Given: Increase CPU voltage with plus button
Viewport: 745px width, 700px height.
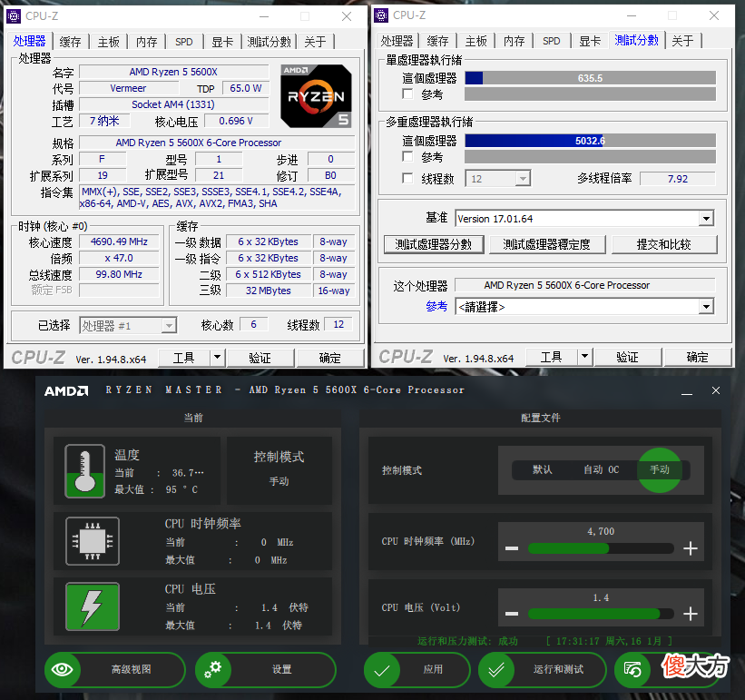Looking at the screenshot, I should point(691,614).
